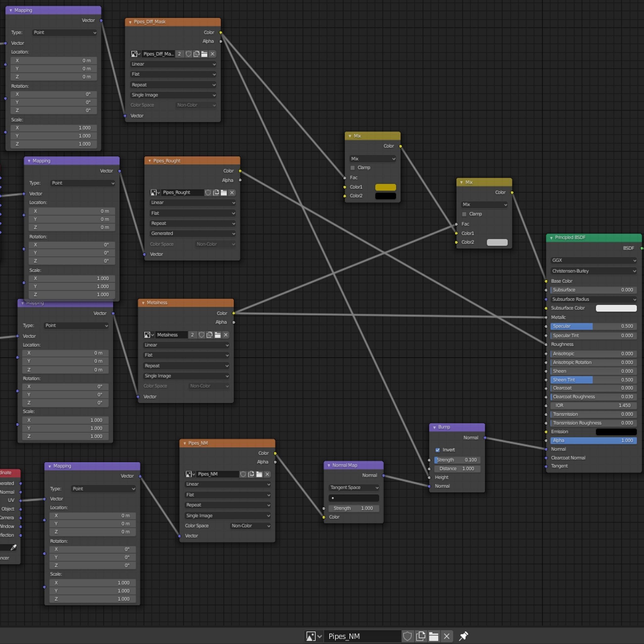Viewport: 644px width, 644px height.
Task: Disable the Invert checkbox on Bump node
Action: [x=437, y=450]
